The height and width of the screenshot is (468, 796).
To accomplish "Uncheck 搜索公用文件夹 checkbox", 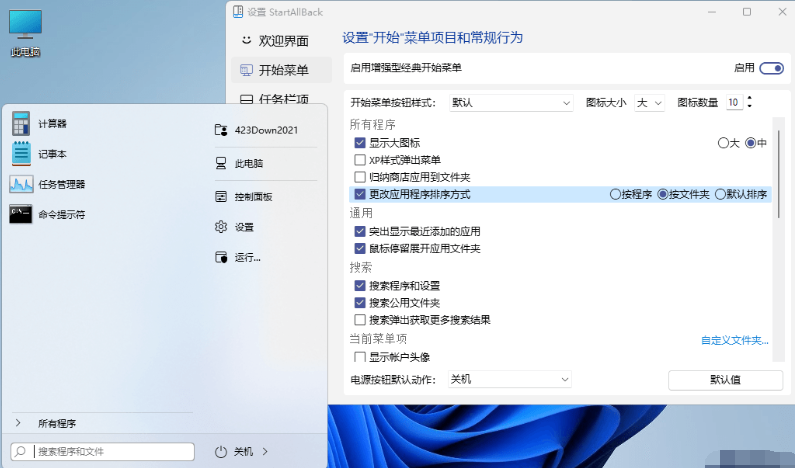I will click(360, 303).
